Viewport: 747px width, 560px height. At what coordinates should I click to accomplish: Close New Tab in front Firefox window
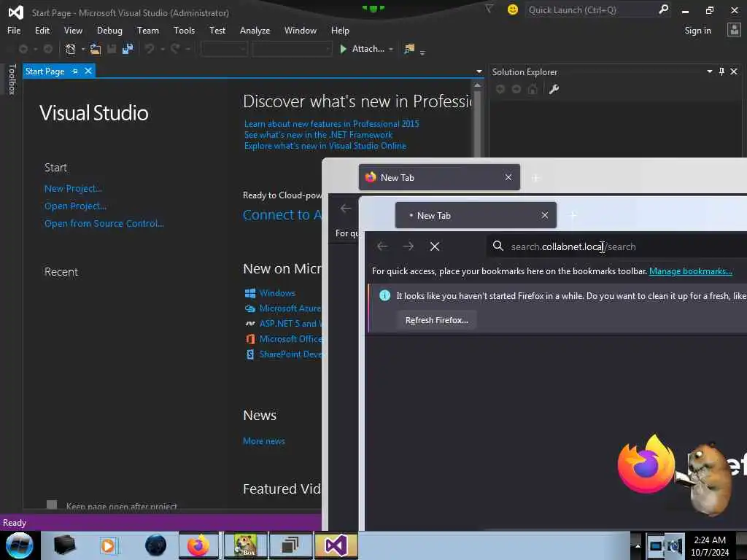pos(544,215)
